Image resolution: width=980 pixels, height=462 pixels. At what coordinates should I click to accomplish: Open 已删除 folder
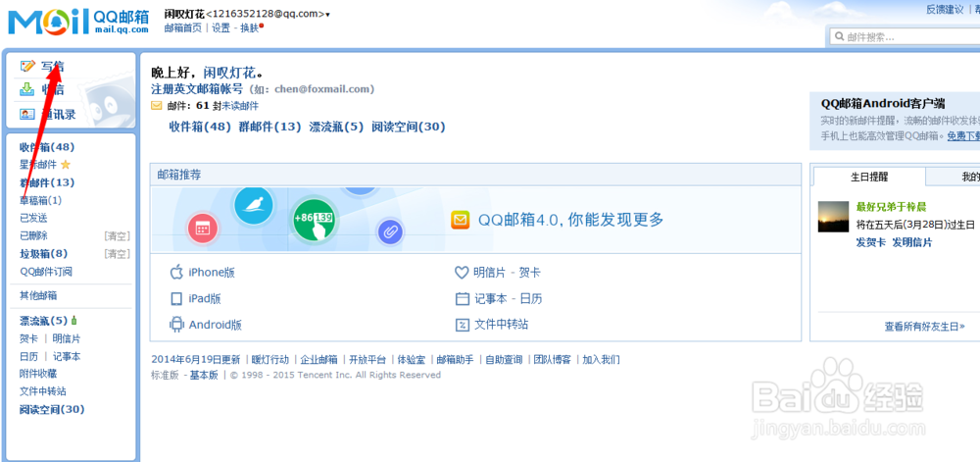click(x=33, y=235)
